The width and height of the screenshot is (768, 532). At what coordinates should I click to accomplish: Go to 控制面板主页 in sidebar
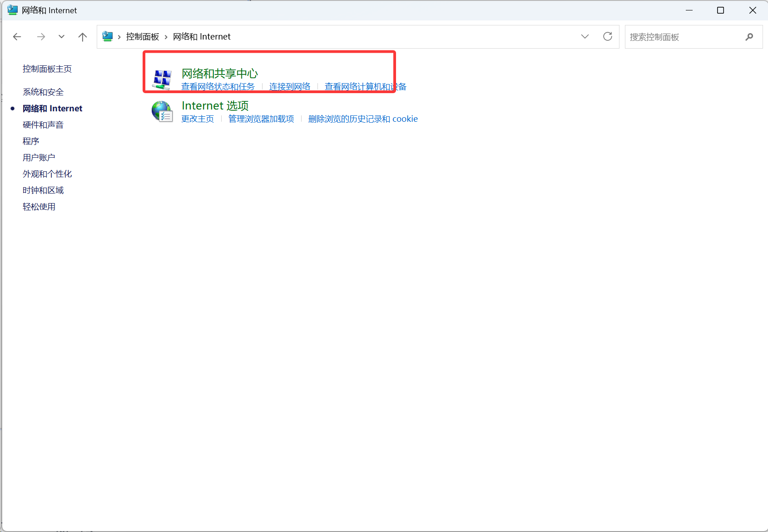coord(47,69)
